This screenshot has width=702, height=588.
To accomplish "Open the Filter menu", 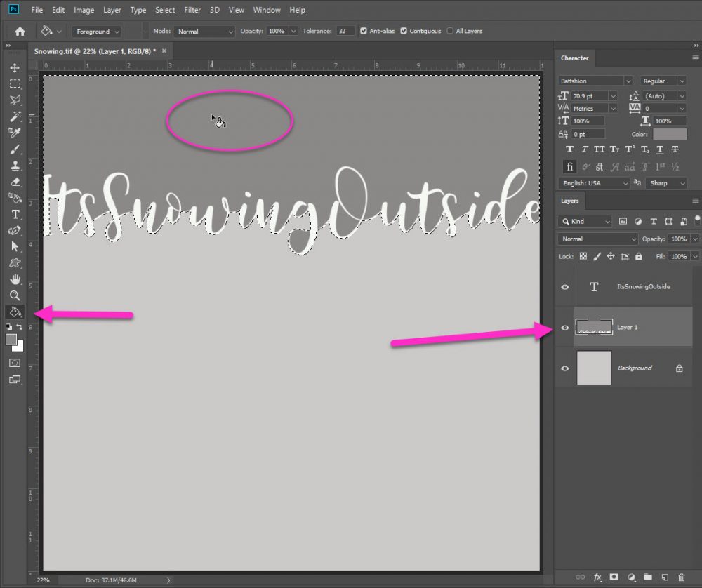I will tap(194, 11).
